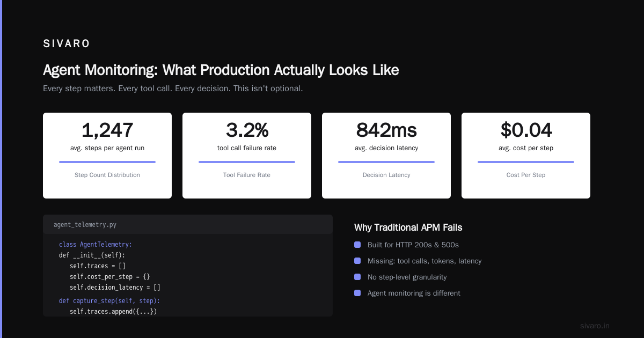
Task: Click the 842ms latency value
Action: [x=386, y=130]
